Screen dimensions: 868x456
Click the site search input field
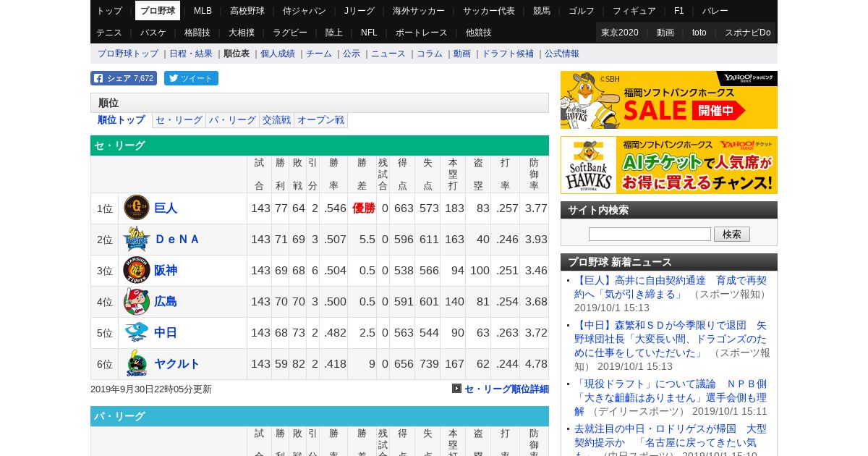[x=650, y=234]
